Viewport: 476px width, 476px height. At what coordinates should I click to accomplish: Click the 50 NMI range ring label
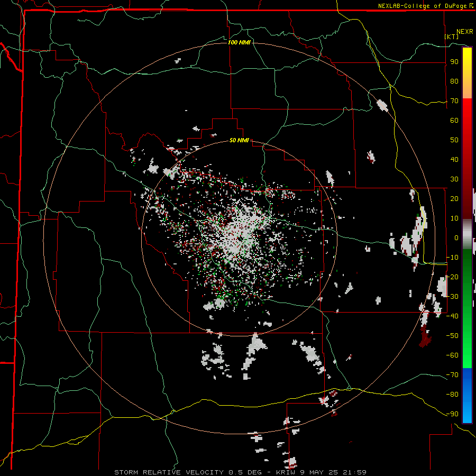239,140
